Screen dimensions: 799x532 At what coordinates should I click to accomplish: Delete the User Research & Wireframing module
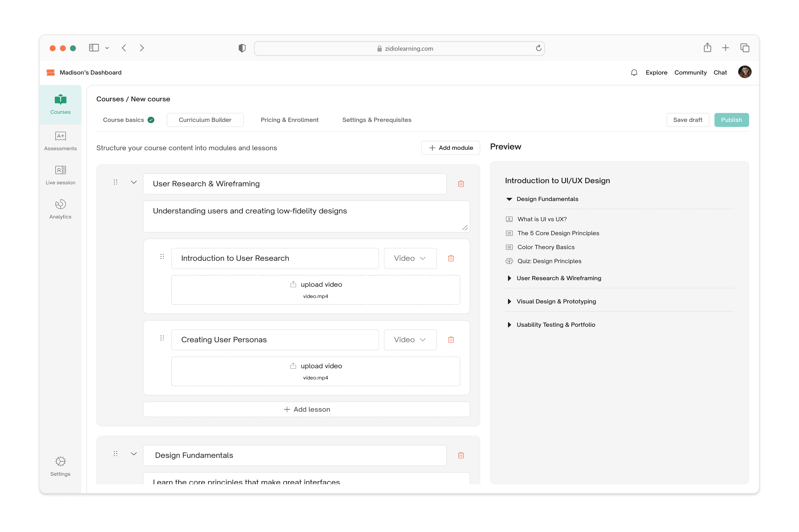[x=461, y=184]
